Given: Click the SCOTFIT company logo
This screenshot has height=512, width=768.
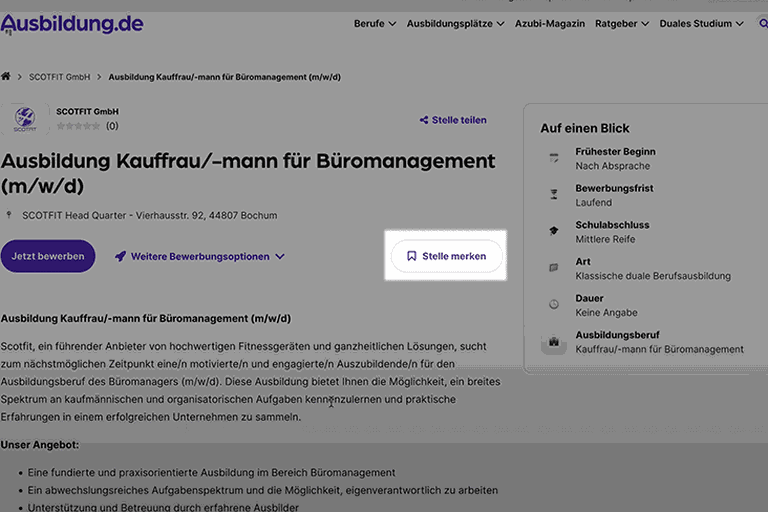Looking at the screenshot, I should [25, 120].
